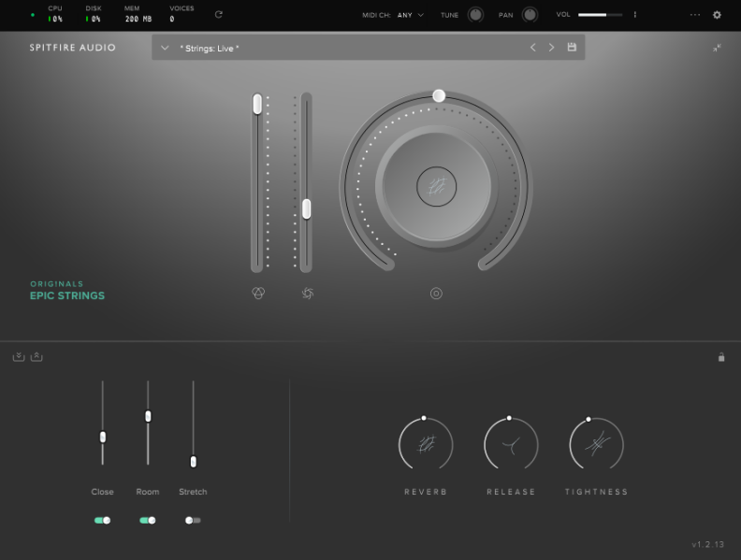Click the expression icon below left slider
The width and height of the screenshot is (741, 560).
tap(258, 294)
